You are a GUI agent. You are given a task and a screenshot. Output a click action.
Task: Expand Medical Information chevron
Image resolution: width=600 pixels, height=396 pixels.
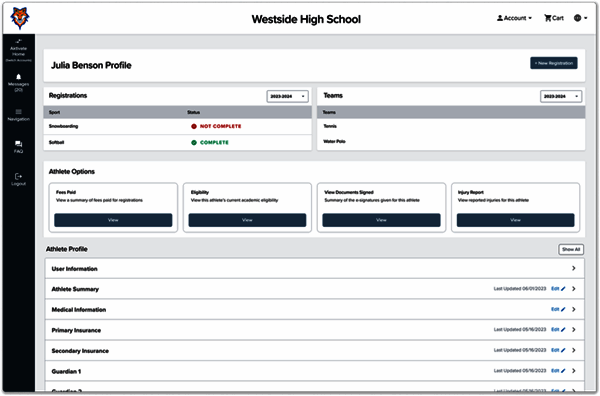coord(574,309)
